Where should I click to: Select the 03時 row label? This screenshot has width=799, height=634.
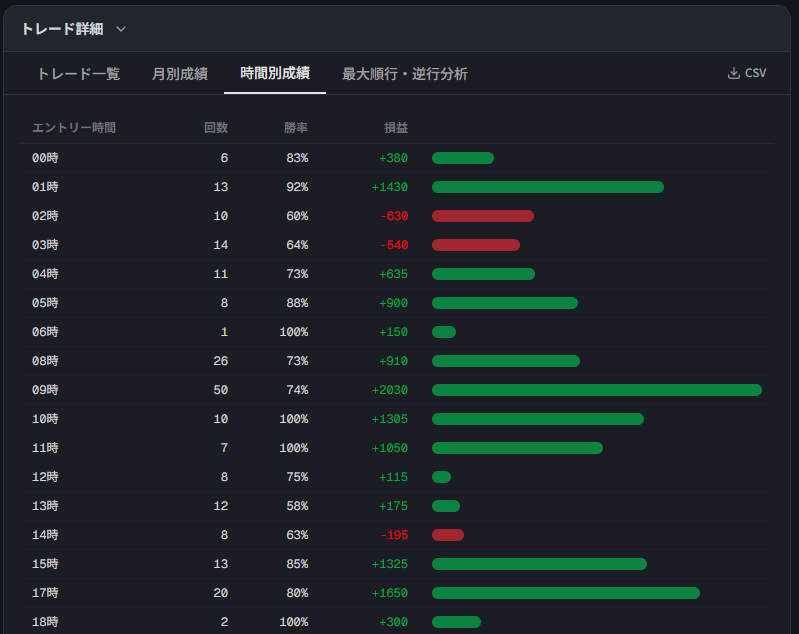pyautogui.click(x=45, y=245)
